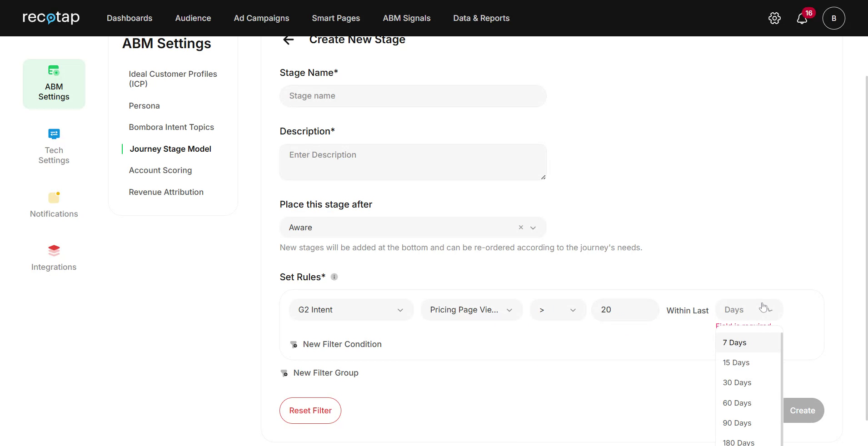Click the Reset Filter button

[310, 410]
